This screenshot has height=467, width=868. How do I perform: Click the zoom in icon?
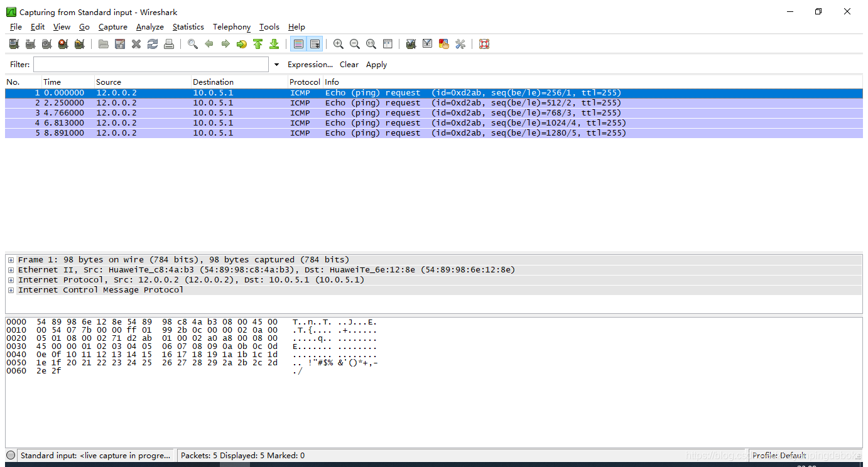tap(339, 44)
